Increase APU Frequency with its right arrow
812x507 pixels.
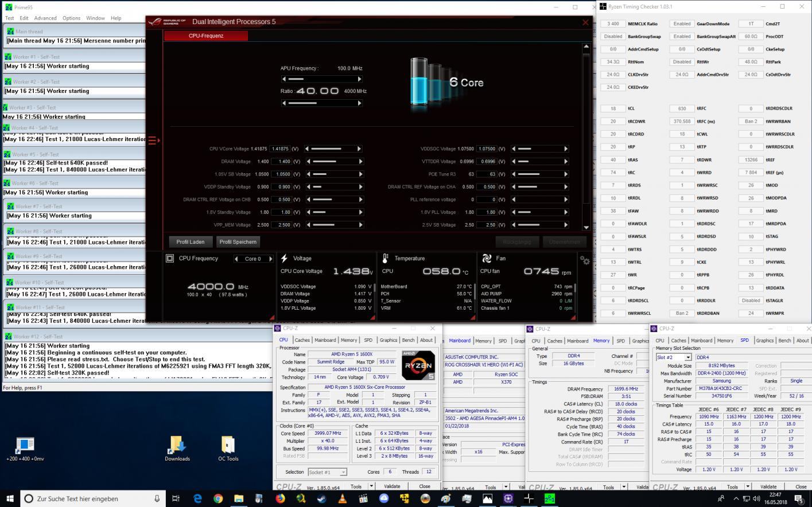coord(360,79)
